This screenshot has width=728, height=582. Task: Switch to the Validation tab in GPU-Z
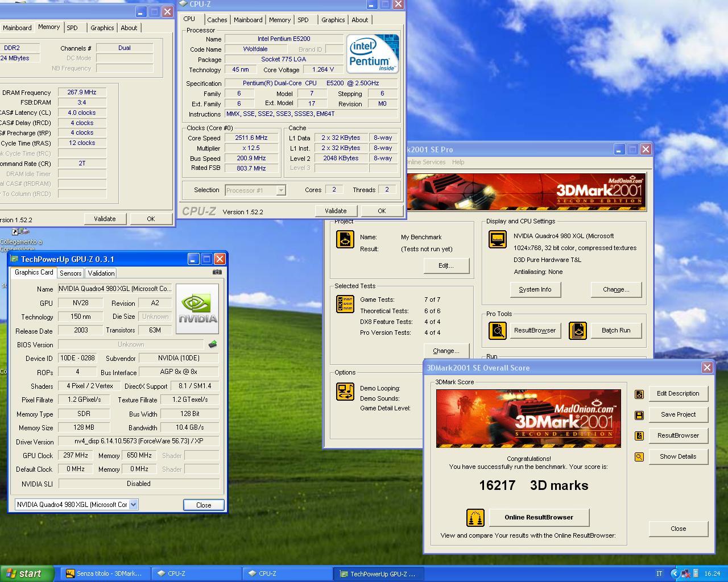point(101,273)
